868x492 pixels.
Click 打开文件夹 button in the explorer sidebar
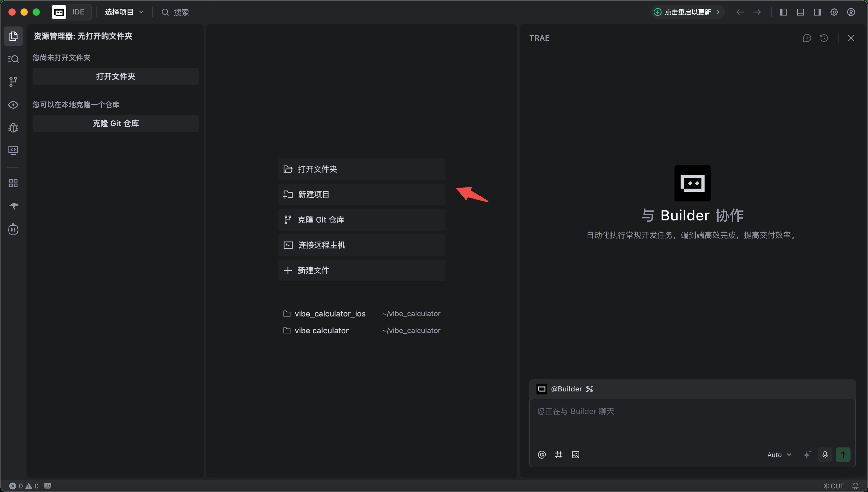click(116, 76)
